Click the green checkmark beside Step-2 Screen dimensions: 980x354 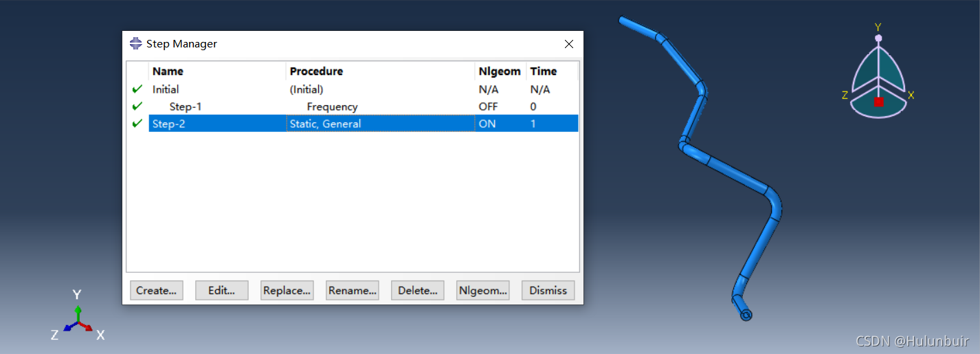137,123
